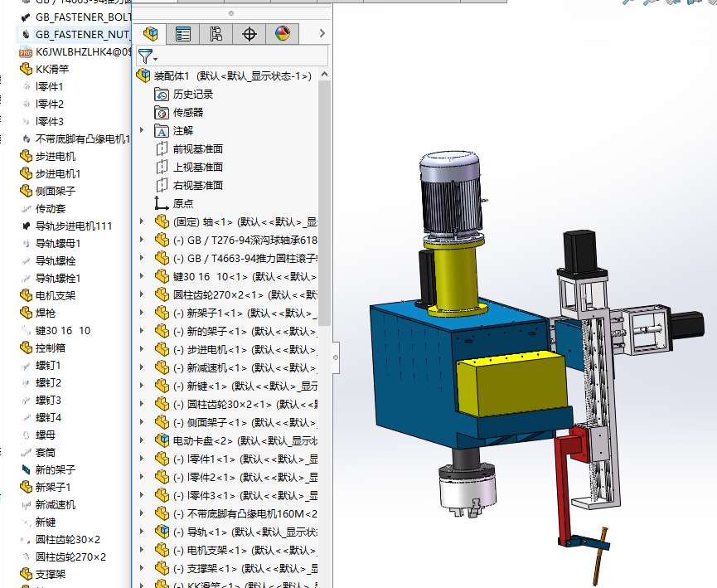717x588 pixels.
Task: Expand the 注解 annotations node
Action: [142, 130]
